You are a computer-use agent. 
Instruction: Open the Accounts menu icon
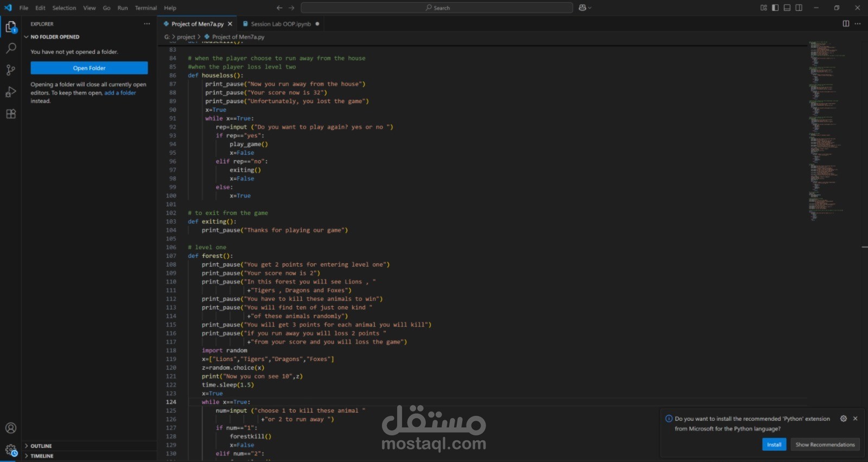(11, 428)
